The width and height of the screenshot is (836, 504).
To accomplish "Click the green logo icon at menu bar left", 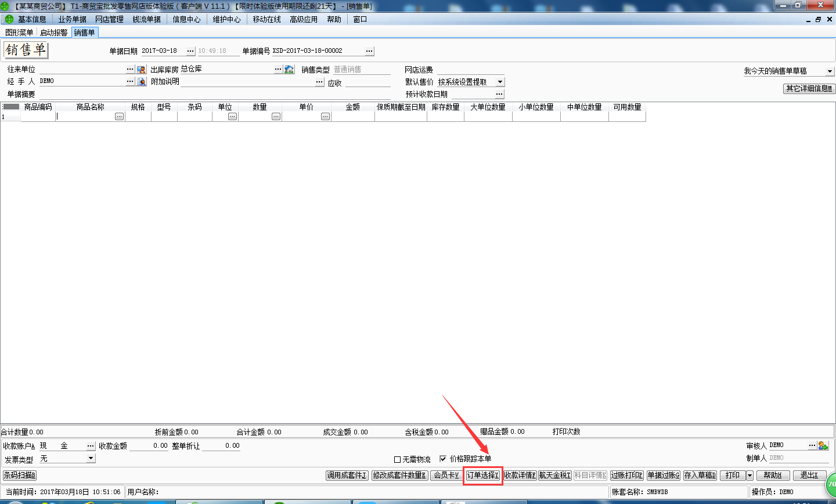I will tap(8, 19).
